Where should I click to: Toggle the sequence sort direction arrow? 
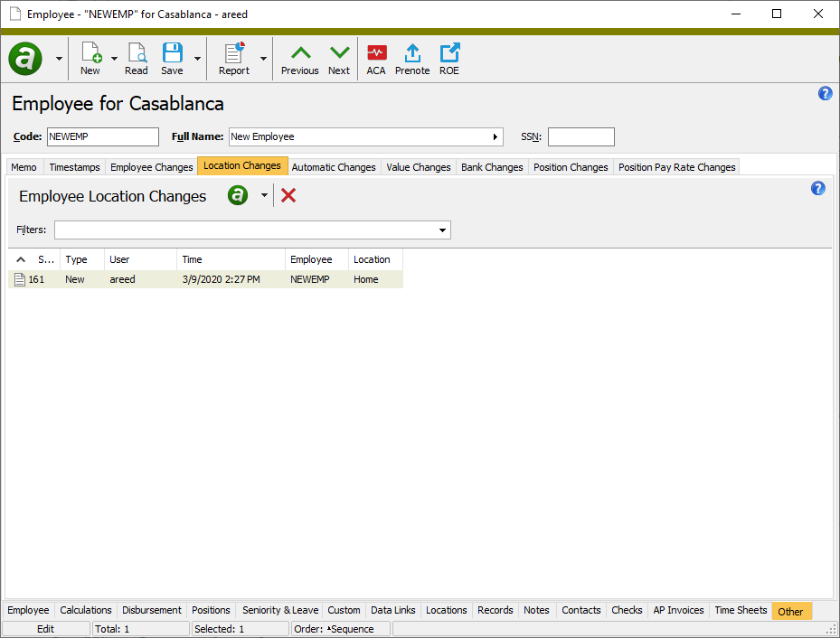click(20, 259)
